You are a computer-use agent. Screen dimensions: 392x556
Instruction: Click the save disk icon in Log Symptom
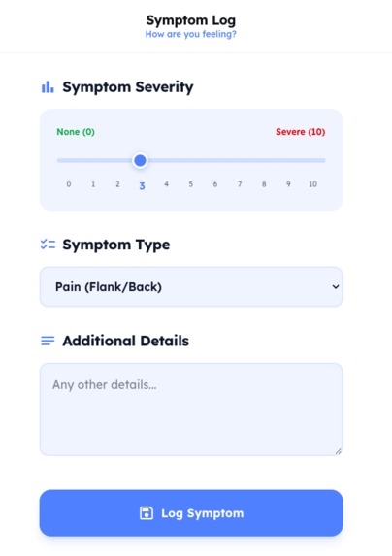click(x=147, y=513)
